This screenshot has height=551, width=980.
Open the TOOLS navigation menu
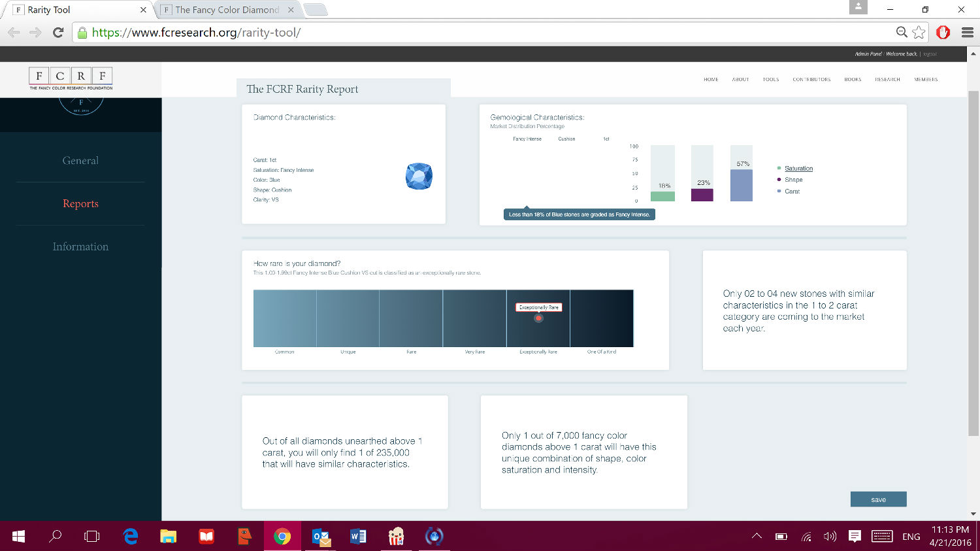[771, 80]
